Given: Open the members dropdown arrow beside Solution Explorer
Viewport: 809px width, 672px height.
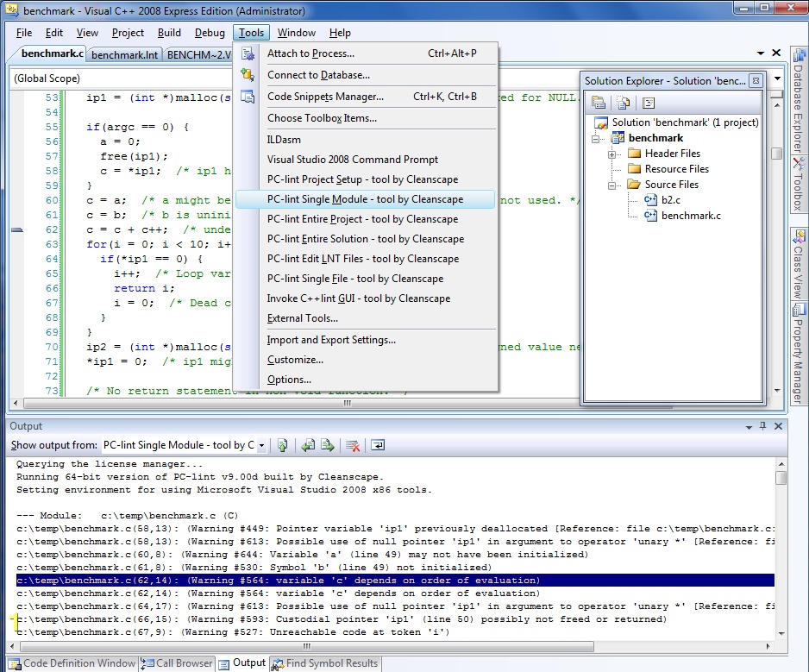Looking at the screenshot, I should coord(777,79).
